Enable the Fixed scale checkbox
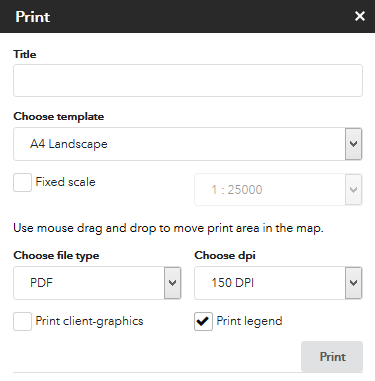Image resolution: width=375 pixels, height=381 pixels. click(22, 182)
